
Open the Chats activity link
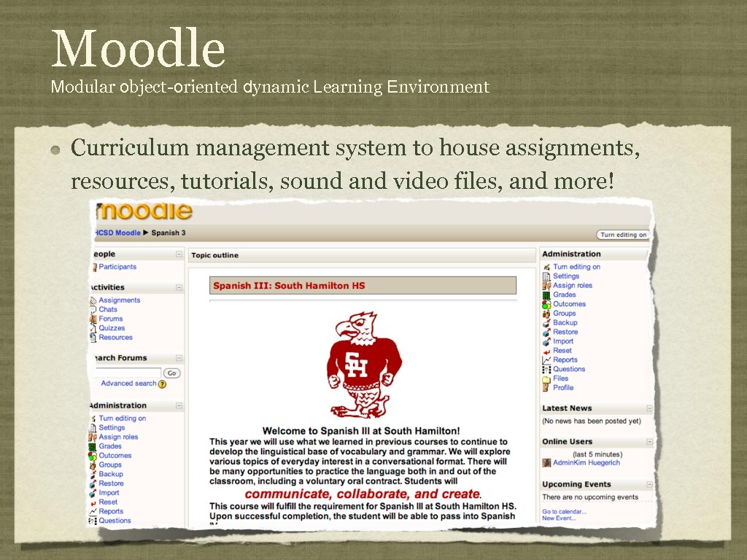[x=108, y=309]
